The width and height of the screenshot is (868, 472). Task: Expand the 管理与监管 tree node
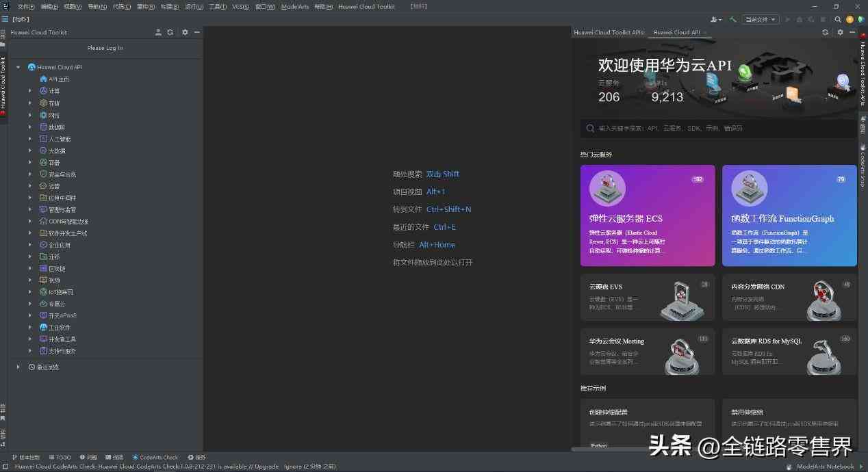[30, 209]
